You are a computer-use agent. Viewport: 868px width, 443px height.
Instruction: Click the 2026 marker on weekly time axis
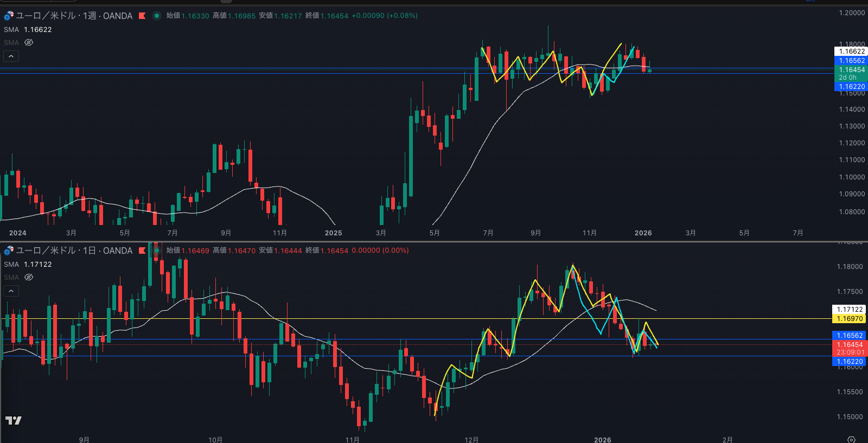pos(643,233)
